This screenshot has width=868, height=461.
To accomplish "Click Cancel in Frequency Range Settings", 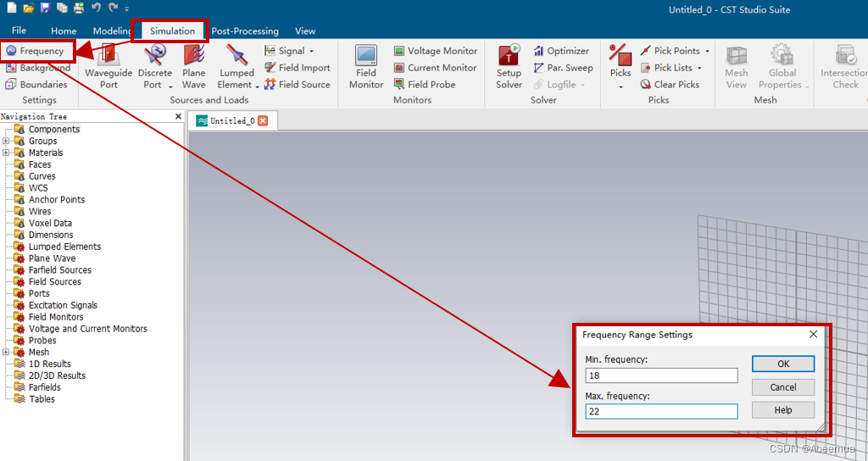I will tap(783, 386).
